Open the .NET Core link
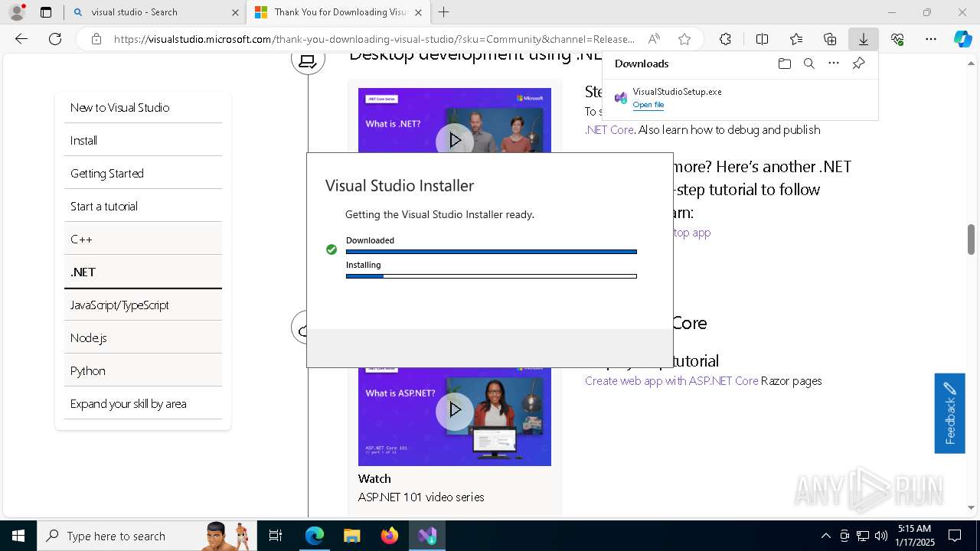The height and width of the screenshot is (551, 980). tap(609, 129)
